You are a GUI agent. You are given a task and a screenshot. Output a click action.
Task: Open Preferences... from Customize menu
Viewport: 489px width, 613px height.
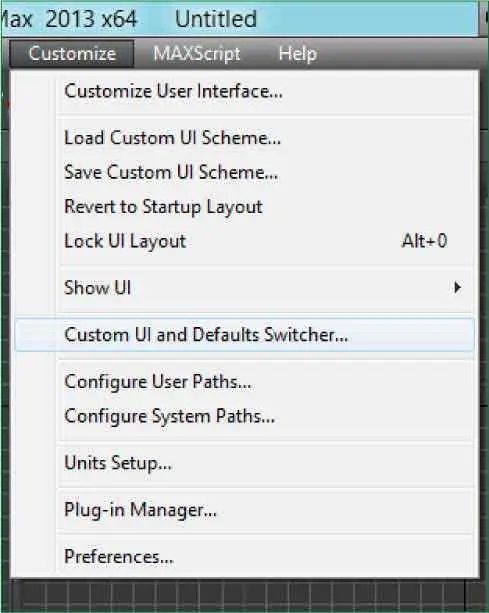coord(244,557)
